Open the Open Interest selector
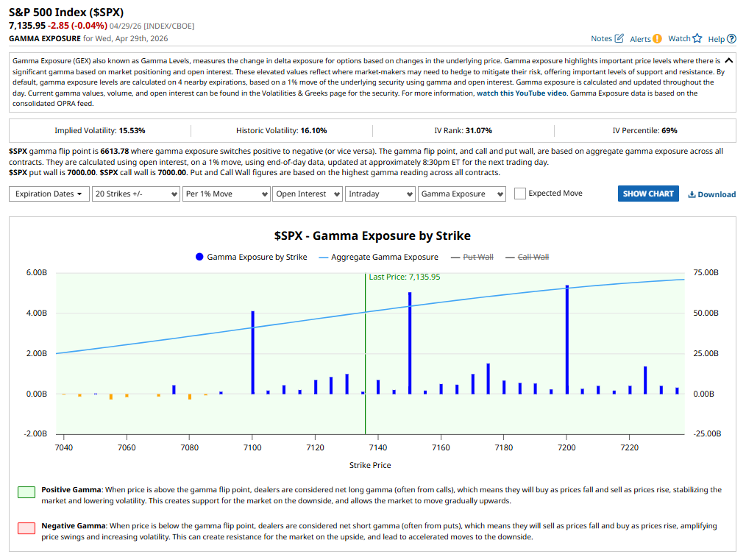Image resolution: width=746 pixels, height=560 pixels. point(308,194)
